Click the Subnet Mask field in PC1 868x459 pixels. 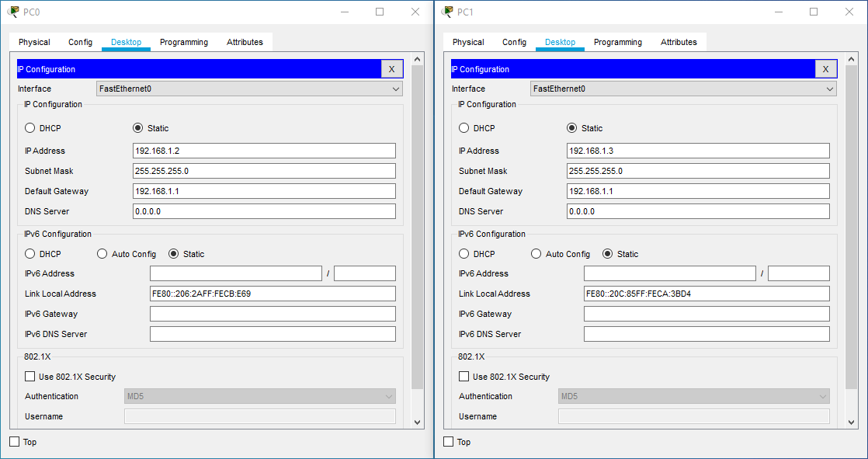(698, 171)
